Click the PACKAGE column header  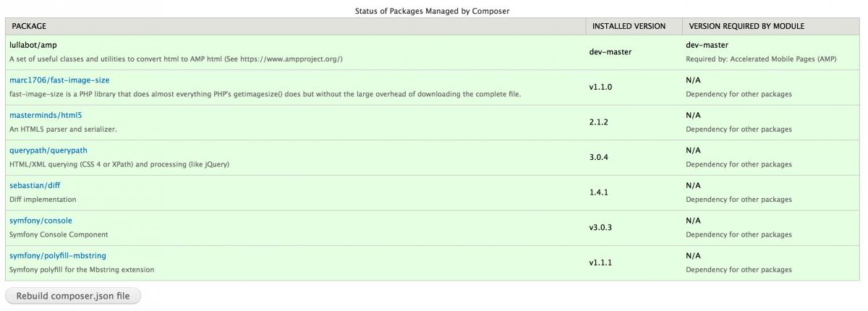point(29,26)
